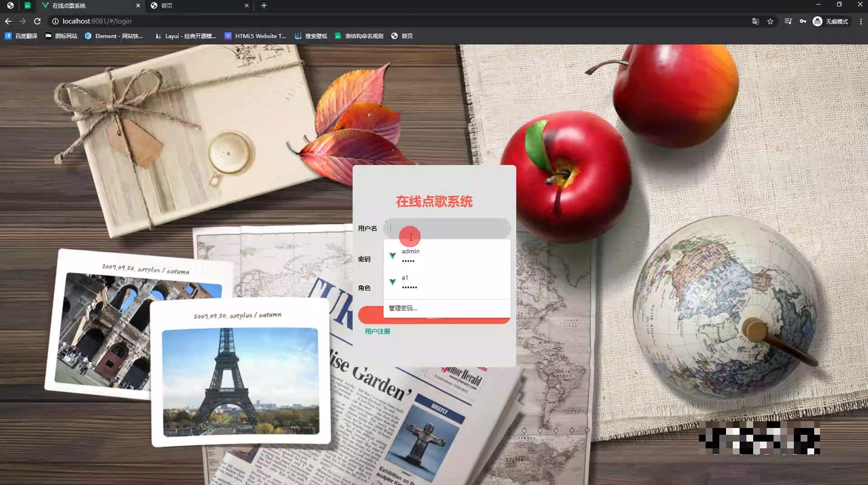Open a new browser tab
This screenshot has height=485, width=868.
[x=264, y=5]
